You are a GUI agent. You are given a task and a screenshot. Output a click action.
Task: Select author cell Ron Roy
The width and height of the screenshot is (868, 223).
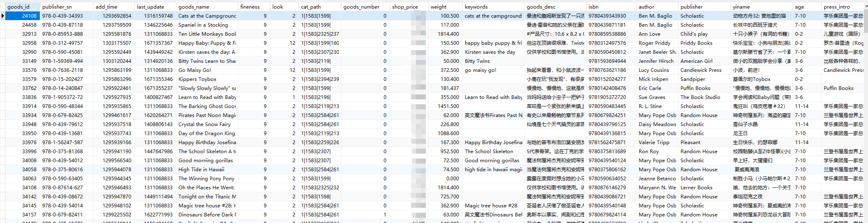pos(658,151)
